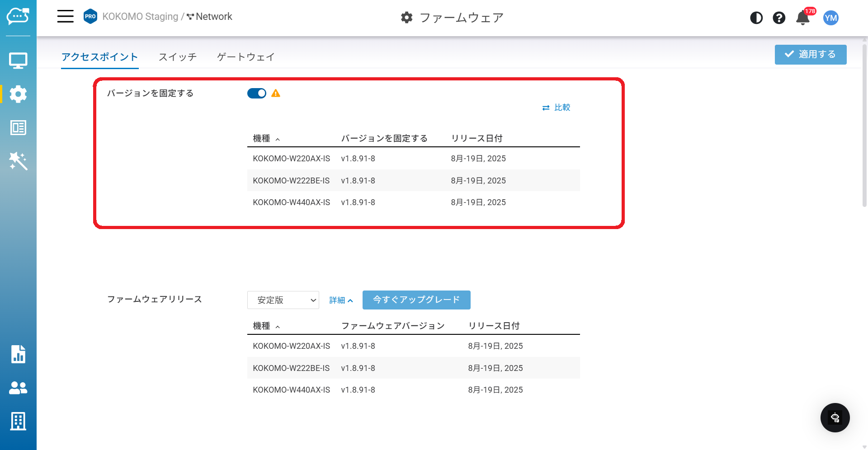This screenshot has height=450, width=868.
Task: Open the settings gear in sidebar
Action: [18, 94]
